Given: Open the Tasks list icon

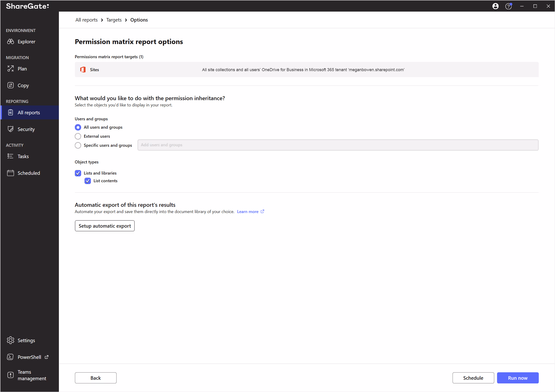Looking at the screenshot, I should point(10,156).
